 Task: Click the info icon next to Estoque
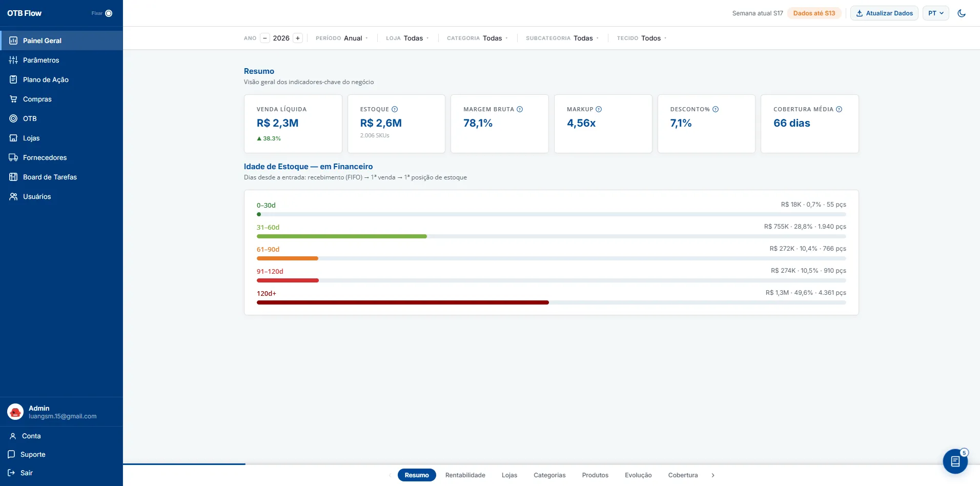[395, 109]
